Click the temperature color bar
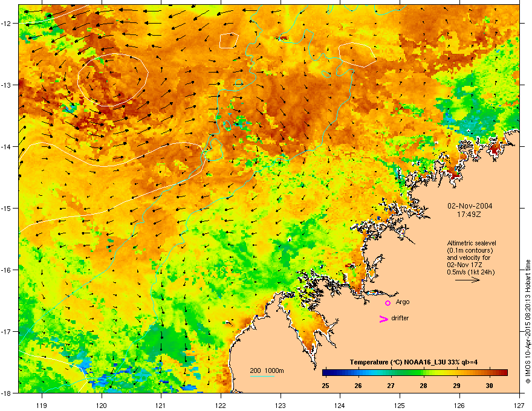This screenshot has height=411, width=532. (415, 373)
